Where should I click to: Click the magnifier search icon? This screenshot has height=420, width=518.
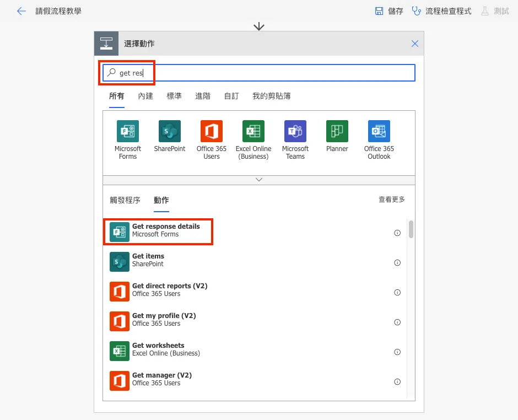coord(112,72)
